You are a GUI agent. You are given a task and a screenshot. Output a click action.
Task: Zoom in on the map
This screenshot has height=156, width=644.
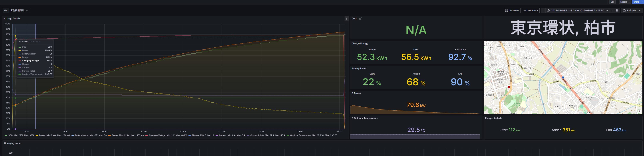coord(486,44)
